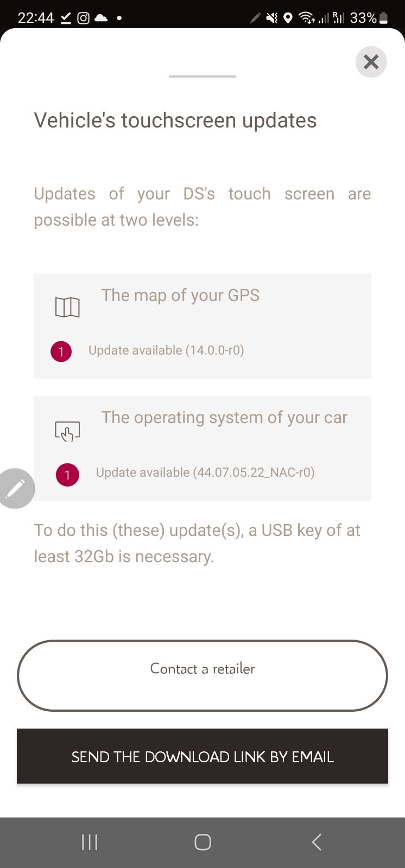The image size is (405, 868).
Task: Tap the cloud icon in status bar
Action: [x=101, y=18]
